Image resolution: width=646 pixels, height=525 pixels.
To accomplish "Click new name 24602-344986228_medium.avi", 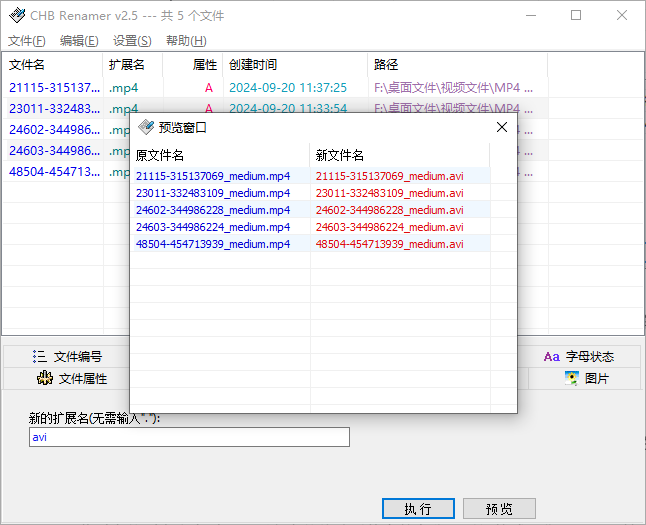I will [x=390, y=210].
